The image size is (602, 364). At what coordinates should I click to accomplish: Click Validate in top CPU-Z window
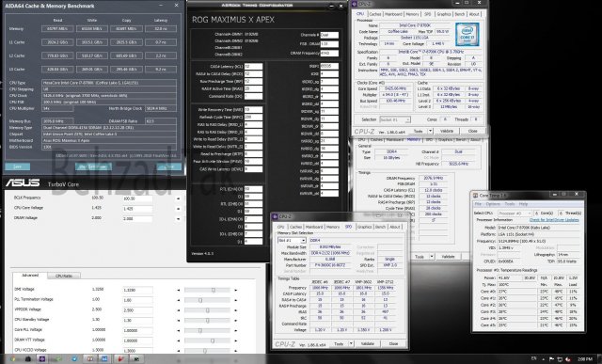point(447,131)
